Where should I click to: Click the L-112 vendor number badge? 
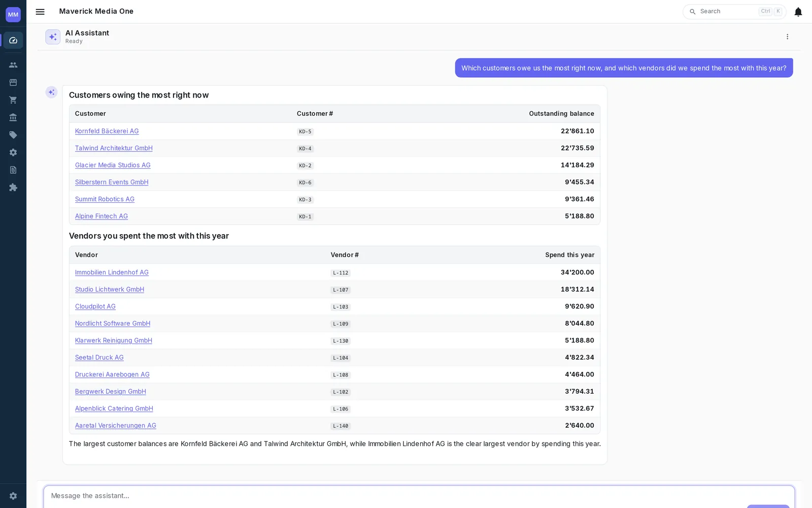pos(341,273)
